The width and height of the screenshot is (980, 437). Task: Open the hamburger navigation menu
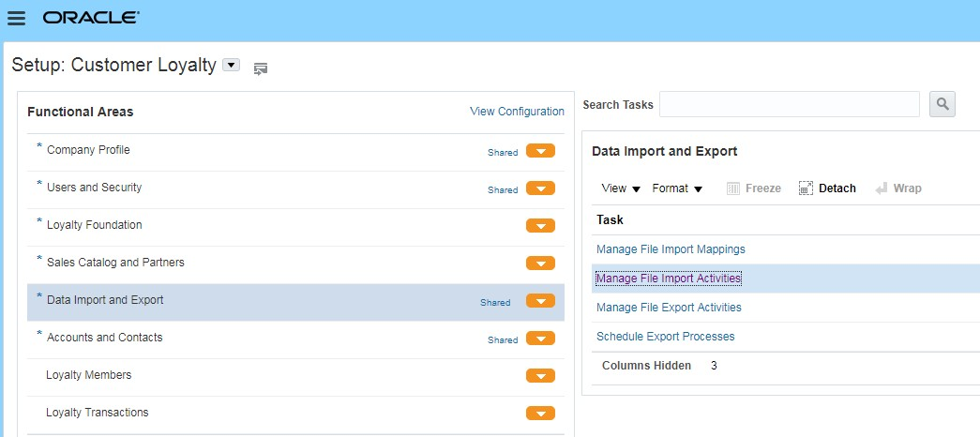pyautogui.click(x=16, y=19)
